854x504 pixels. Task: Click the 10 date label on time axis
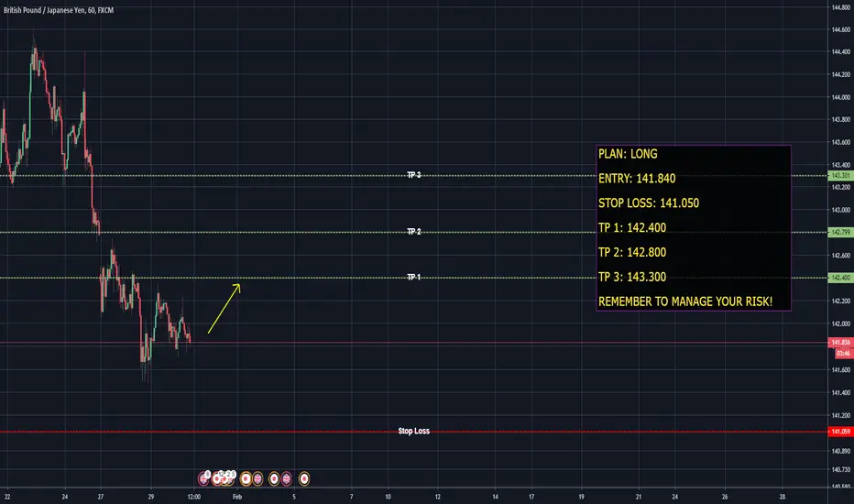[388, 497]
